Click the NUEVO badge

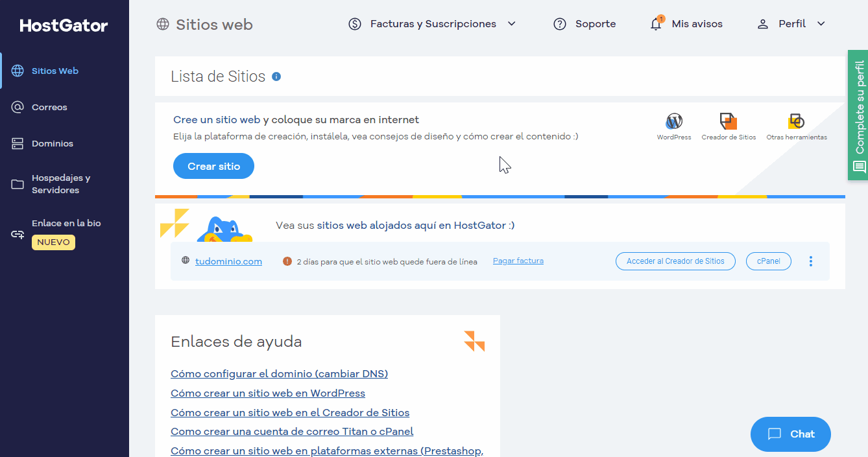(53, 242)
